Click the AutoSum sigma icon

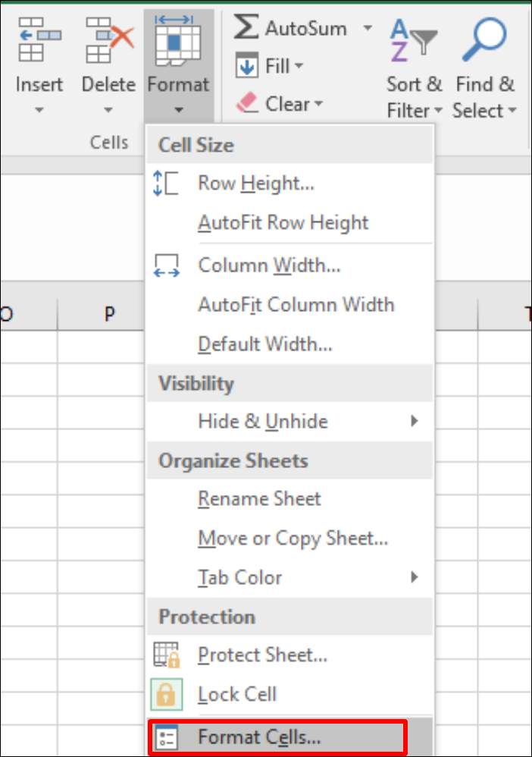pyautogui.click(x=246, y=28)
